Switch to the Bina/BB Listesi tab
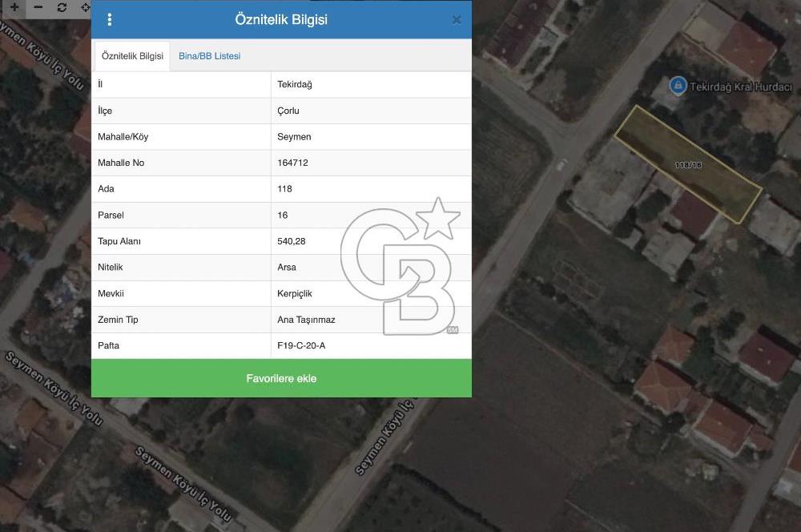 pyautogui.click(x=209, y=56)
